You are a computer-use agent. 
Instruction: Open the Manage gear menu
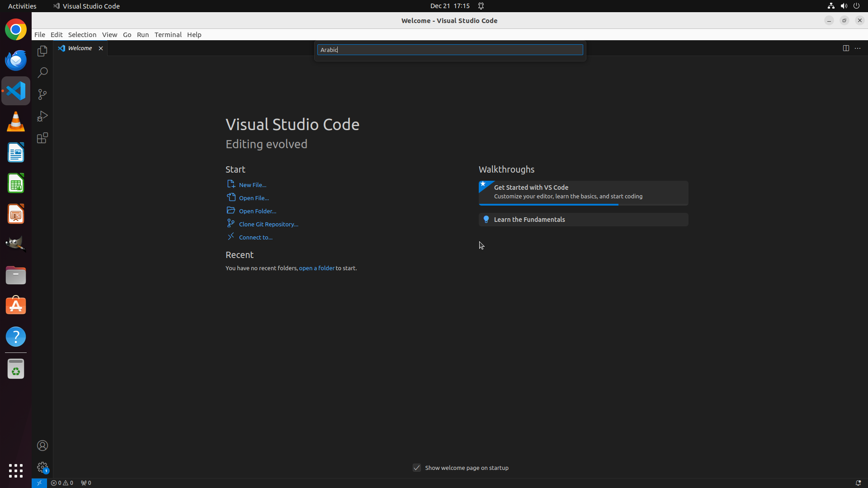(x=42, y=467)
